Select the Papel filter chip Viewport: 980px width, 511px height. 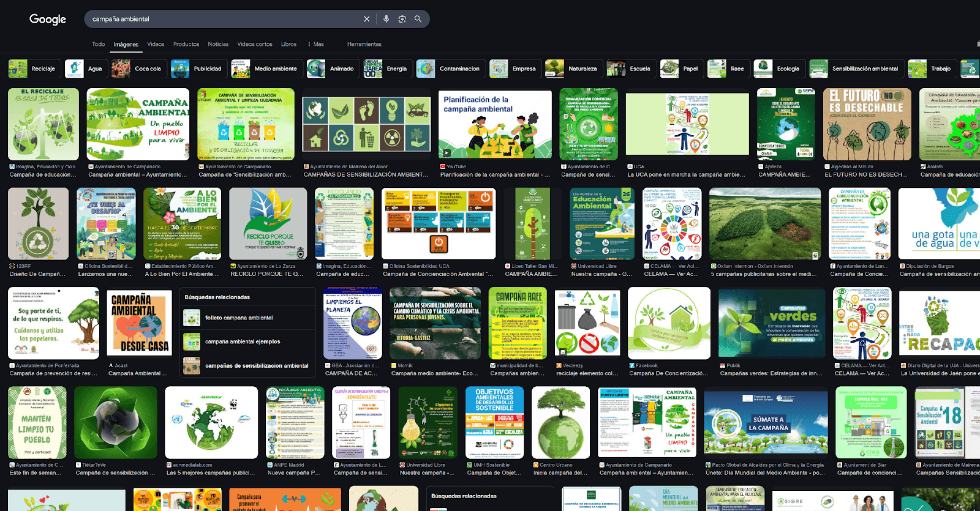pyautogui.click(x=681, y=69)
